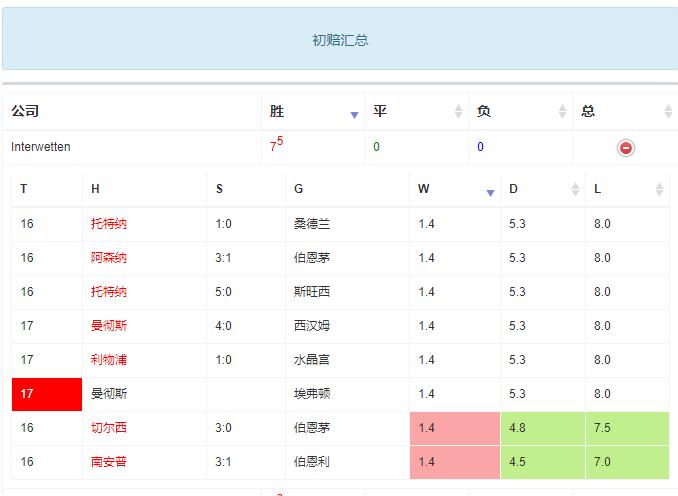Image resolution: width=678 pixels, height=496 pixels.
Task: Click 5.3 draw odds in 利物浦 row
Action: (x=517, y=359)
